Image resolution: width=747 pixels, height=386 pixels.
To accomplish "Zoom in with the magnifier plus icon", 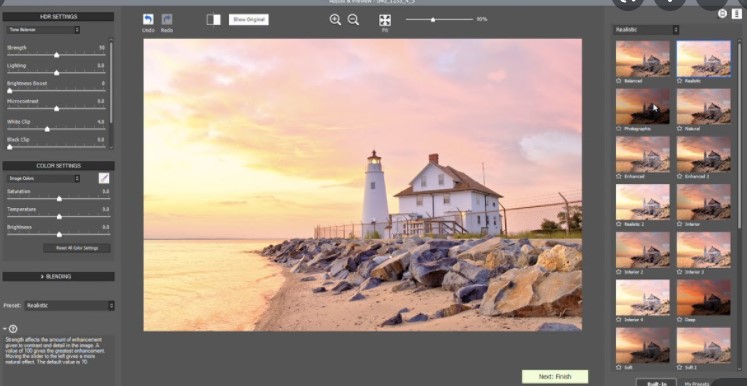I will 335,20.
